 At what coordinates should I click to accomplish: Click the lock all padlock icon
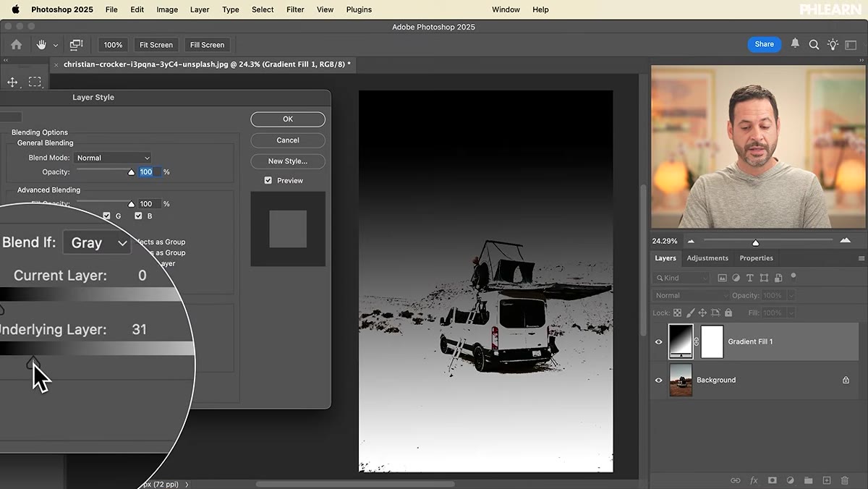click(x=728, y=313)
